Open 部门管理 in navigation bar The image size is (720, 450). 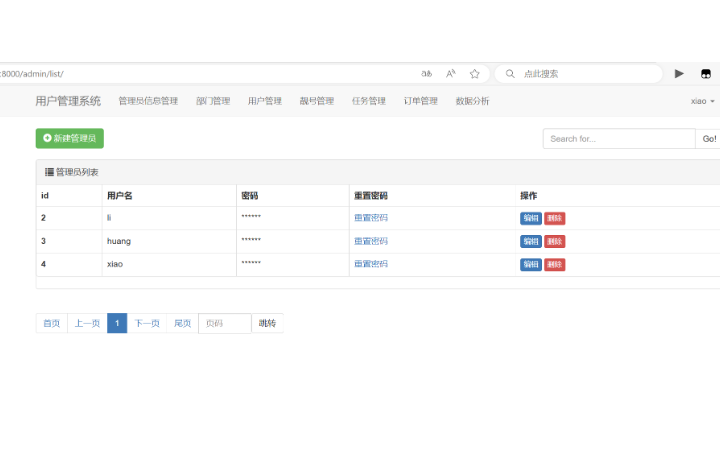(x=213, y=101)
